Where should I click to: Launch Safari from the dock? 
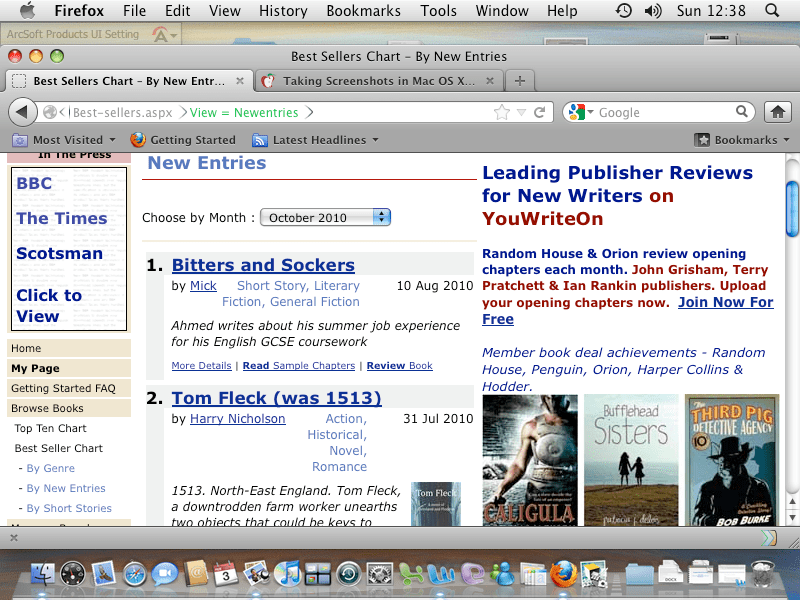135,573
